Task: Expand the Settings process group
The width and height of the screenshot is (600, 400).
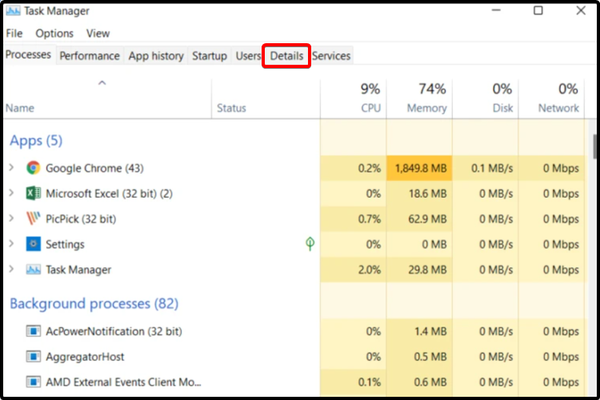Action: [11, 244]
